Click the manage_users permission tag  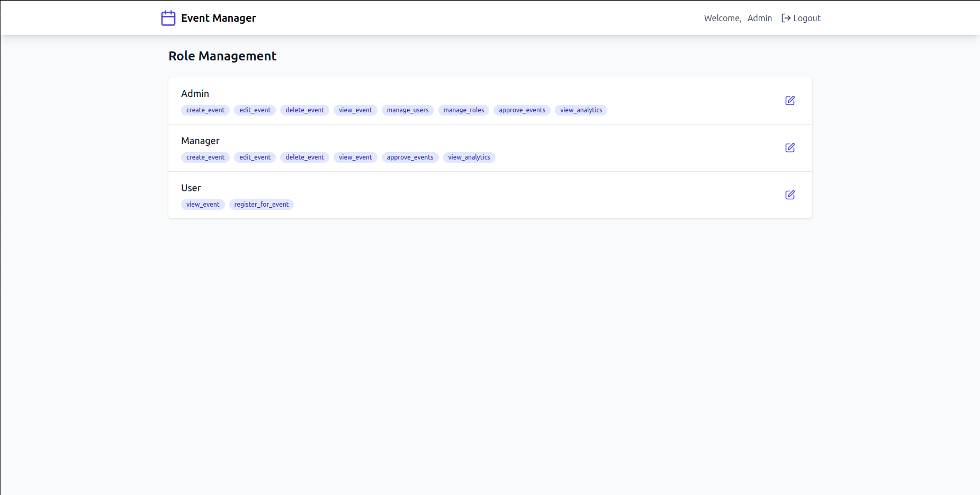pyautogui.click(x=408, y=110)
